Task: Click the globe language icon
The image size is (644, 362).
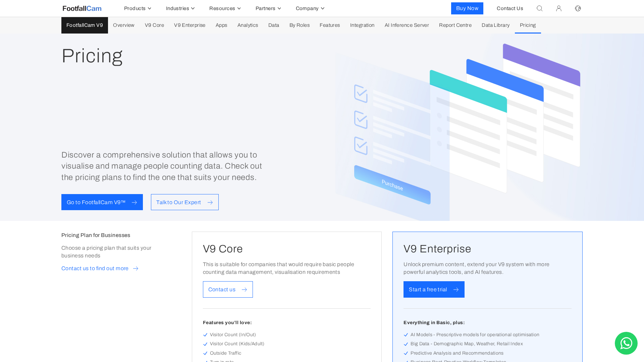Action: point(578,8)
